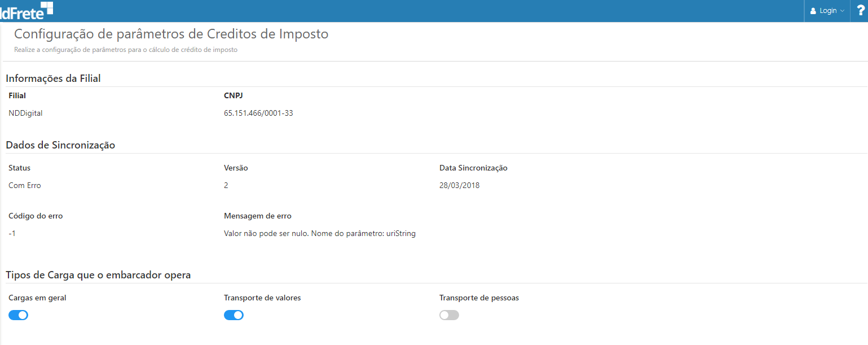Click the Dados de Sincronização heading
This screenshot has height=345, width=868.
coord(60,145)
